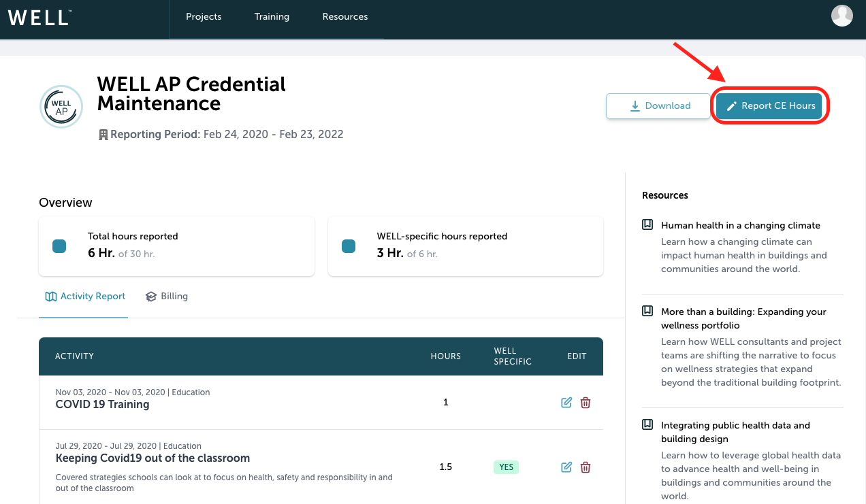866x504 pixels.
Task: Click the Reporting Period date range
Action: click(274, 135)
